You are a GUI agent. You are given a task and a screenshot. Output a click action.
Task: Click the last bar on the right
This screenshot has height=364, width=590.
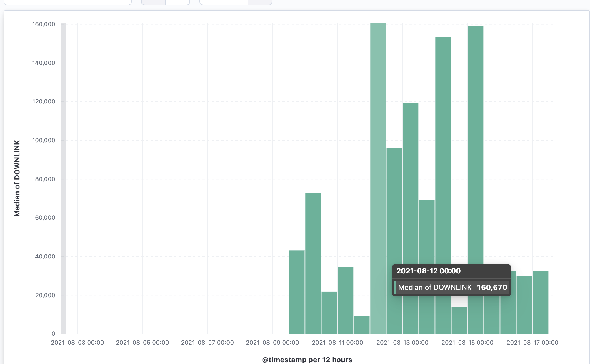tap(541, 303)
